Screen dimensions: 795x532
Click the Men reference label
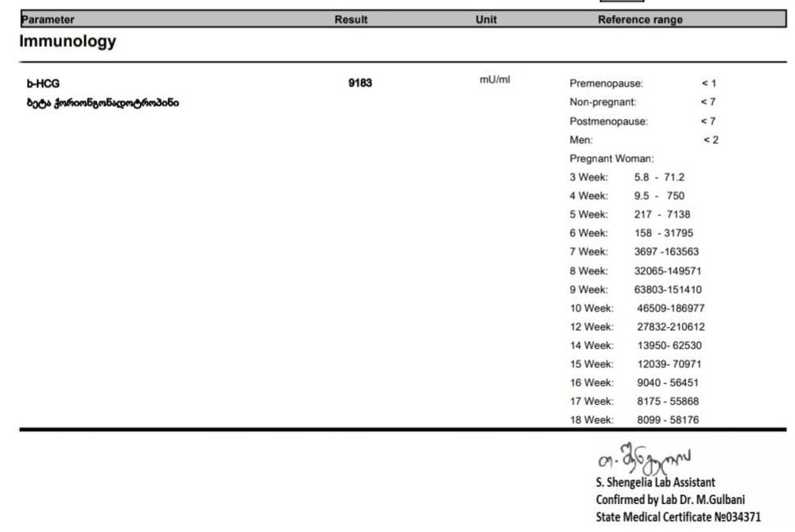click(581, 140)
